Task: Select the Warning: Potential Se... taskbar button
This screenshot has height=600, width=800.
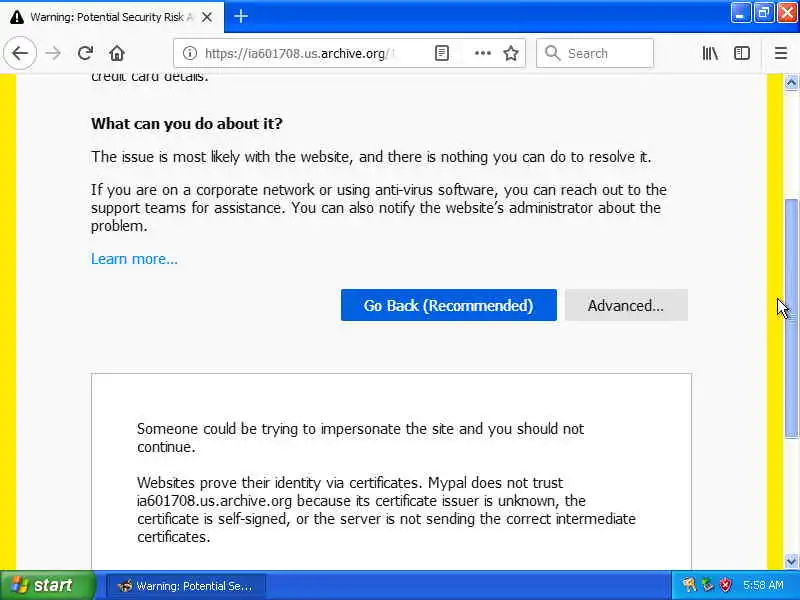Action: [186, 586]
